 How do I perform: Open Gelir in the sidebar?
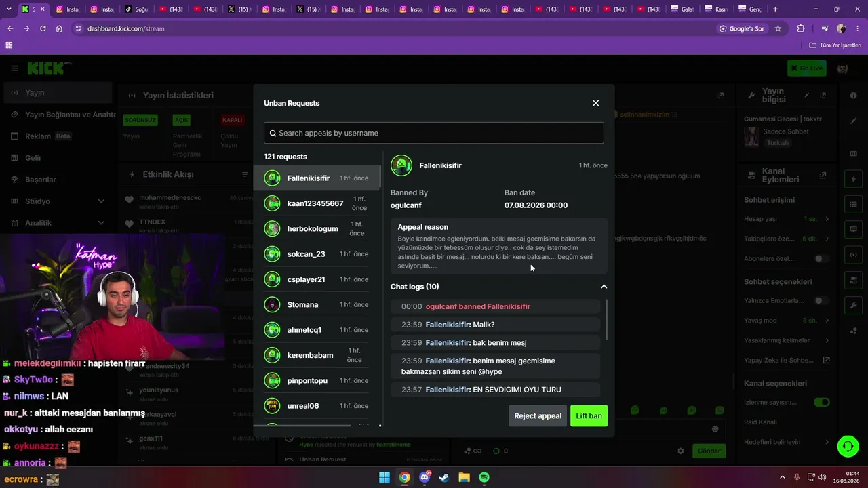point(57,158)
